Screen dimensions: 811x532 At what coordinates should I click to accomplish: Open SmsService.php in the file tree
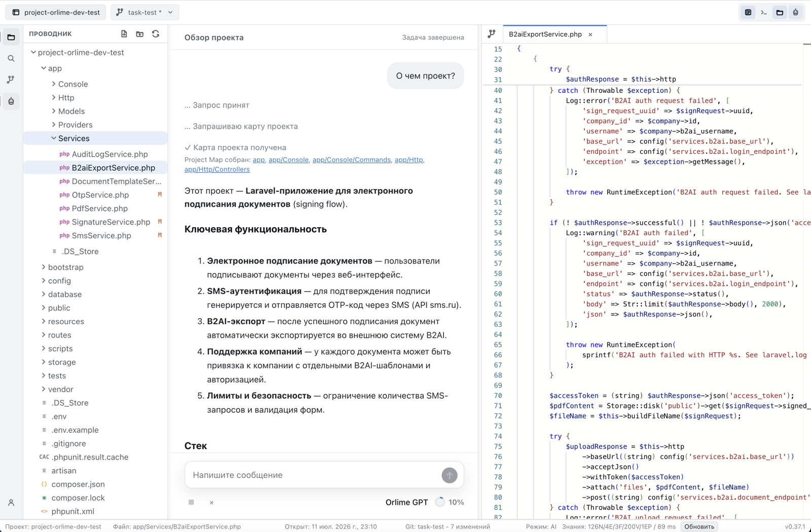point(96,236)
